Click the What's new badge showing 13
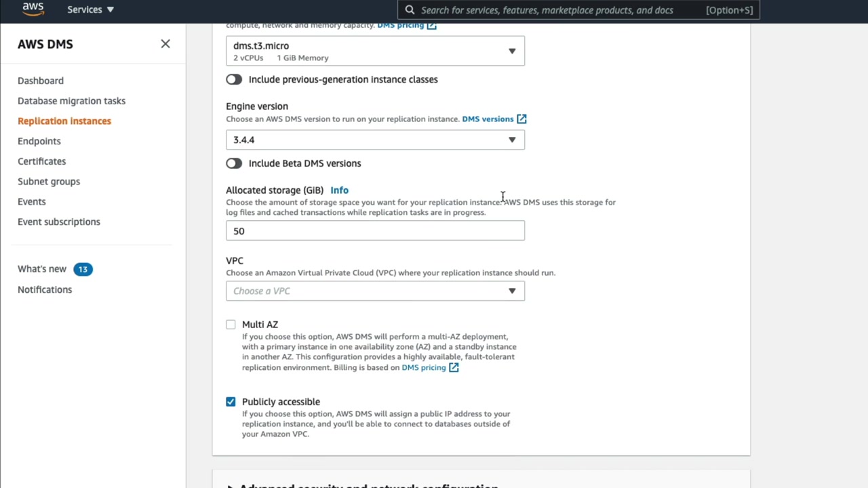 (83, 269)
